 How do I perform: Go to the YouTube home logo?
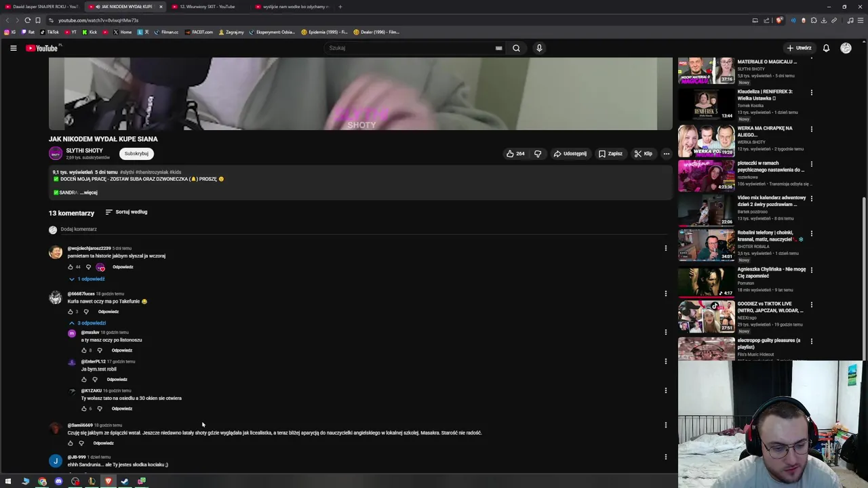click(x=43, y=48)
